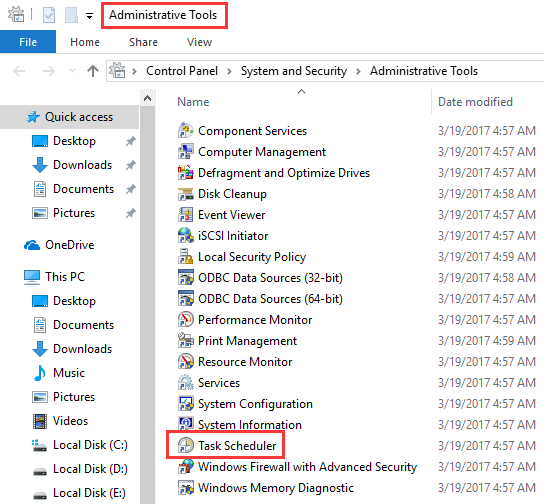Image resolution: width=544 pixels, height=504 pixels.
Task: Click the Services gear icon
Action: (x=186, y=383)
